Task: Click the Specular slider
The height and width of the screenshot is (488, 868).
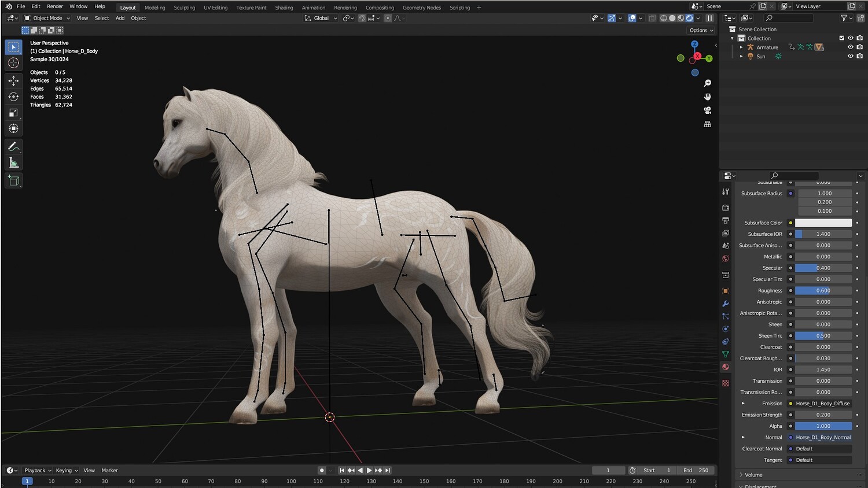Action: coord(823,268)
